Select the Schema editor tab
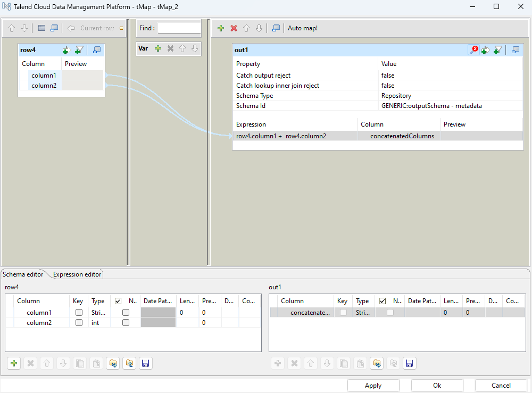 coord(23,274)
